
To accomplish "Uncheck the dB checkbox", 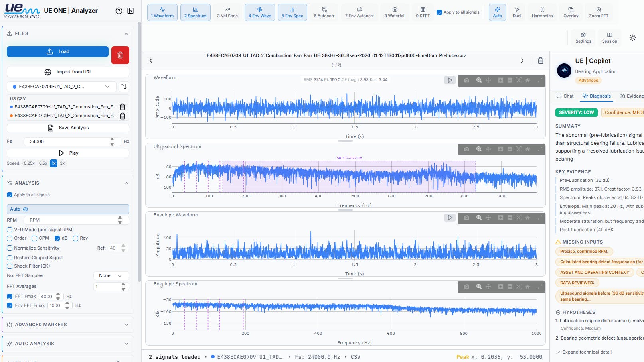I will pyautogui.click(x=57, y=238).
